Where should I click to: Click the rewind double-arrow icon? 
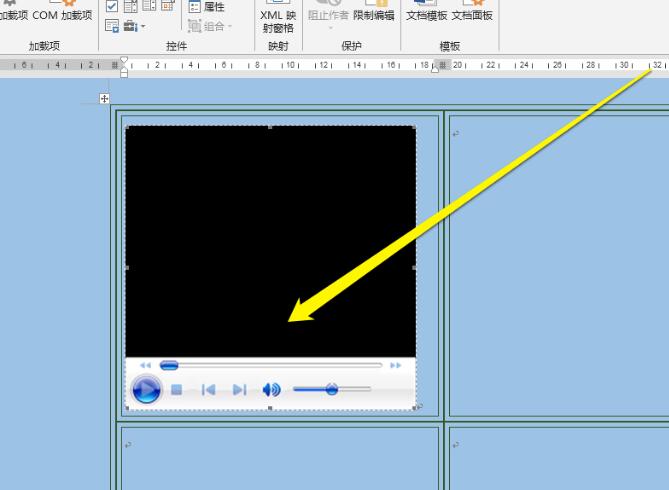coord(146,366)
